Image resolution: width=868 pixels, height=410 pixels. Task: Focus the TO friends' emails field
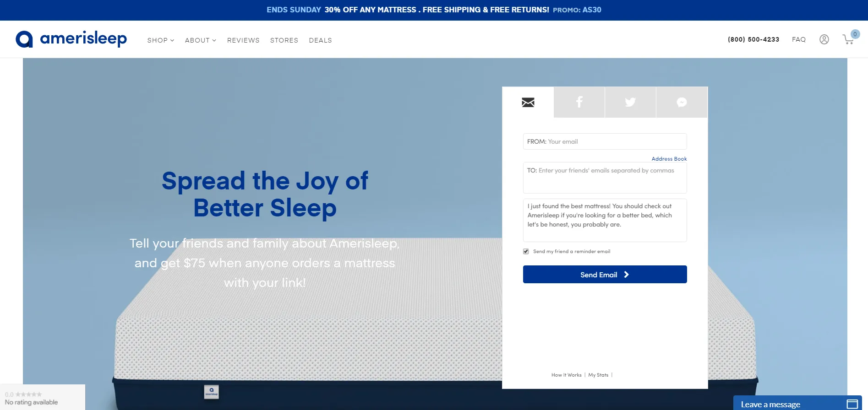coord(605,178)
